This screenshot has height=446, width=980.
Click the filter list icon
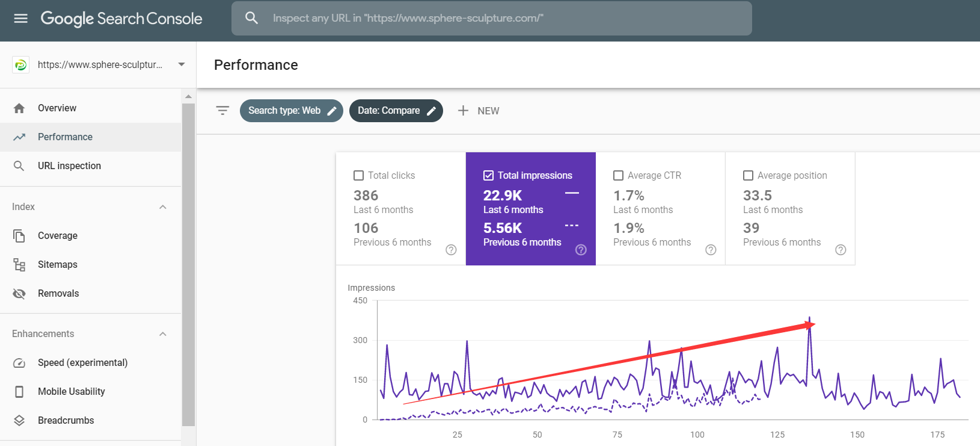(222, 111)
